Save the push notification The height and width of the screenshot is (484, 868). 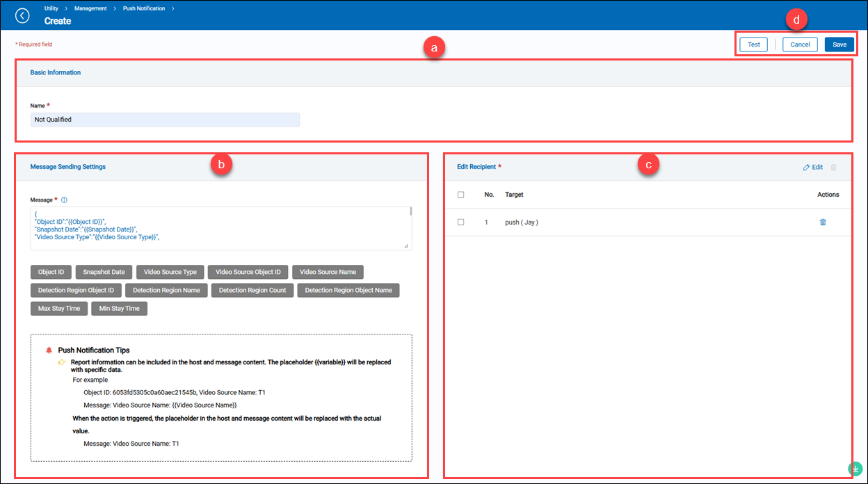839,45
